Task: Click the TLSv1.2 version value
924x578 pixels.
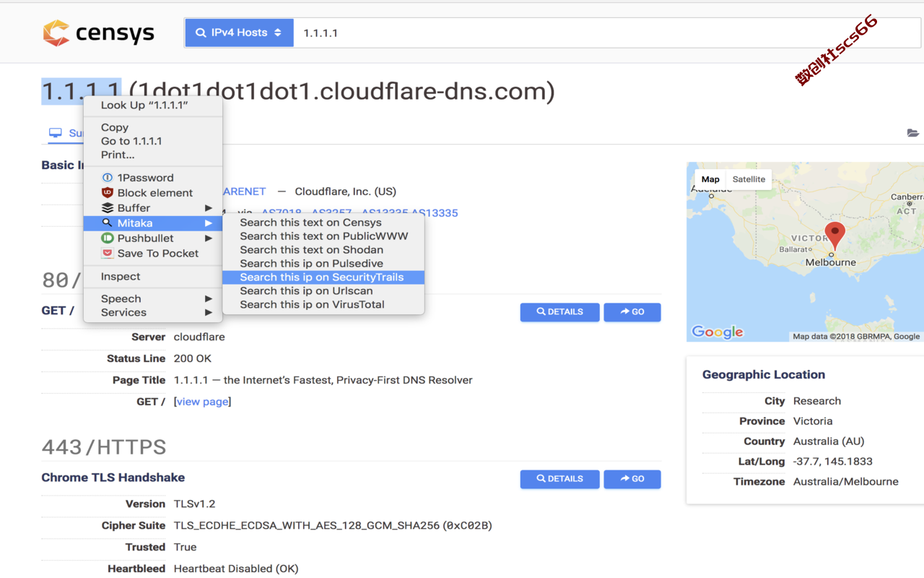Action: click(x=195, y=504)
